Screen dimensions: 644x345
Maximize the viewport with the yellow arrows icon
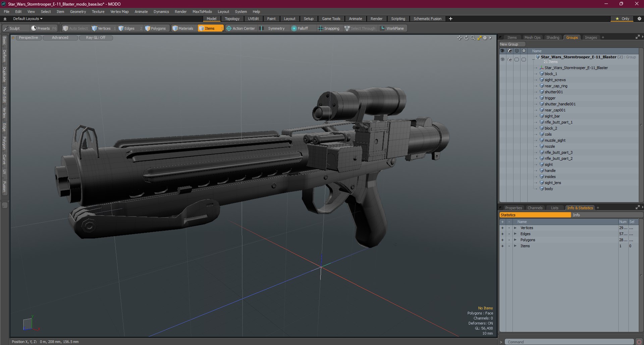click(479, 38)
